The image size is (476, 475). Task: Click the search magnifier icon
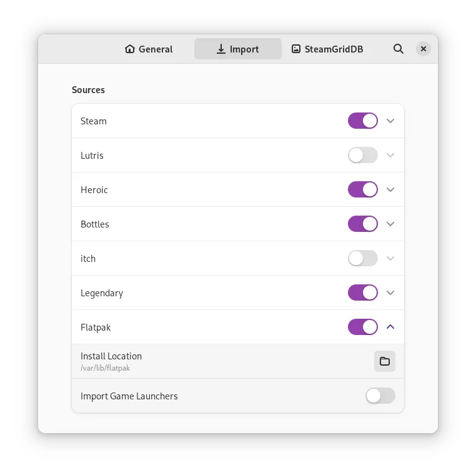pos(399,49)
